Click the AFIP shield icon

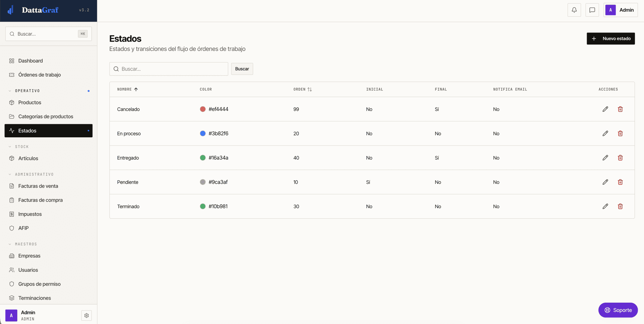coord(12,228)
